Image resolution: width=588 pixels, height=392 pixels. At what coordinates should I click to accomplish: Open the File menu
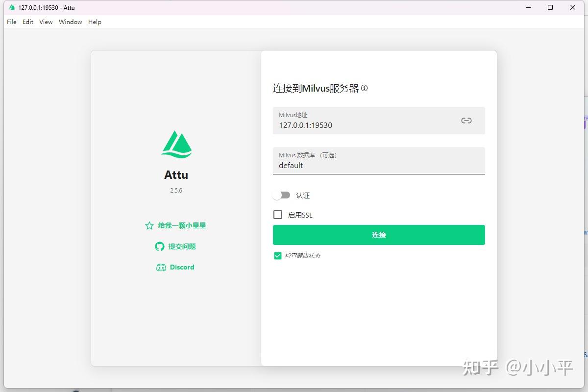pos(11,22)
